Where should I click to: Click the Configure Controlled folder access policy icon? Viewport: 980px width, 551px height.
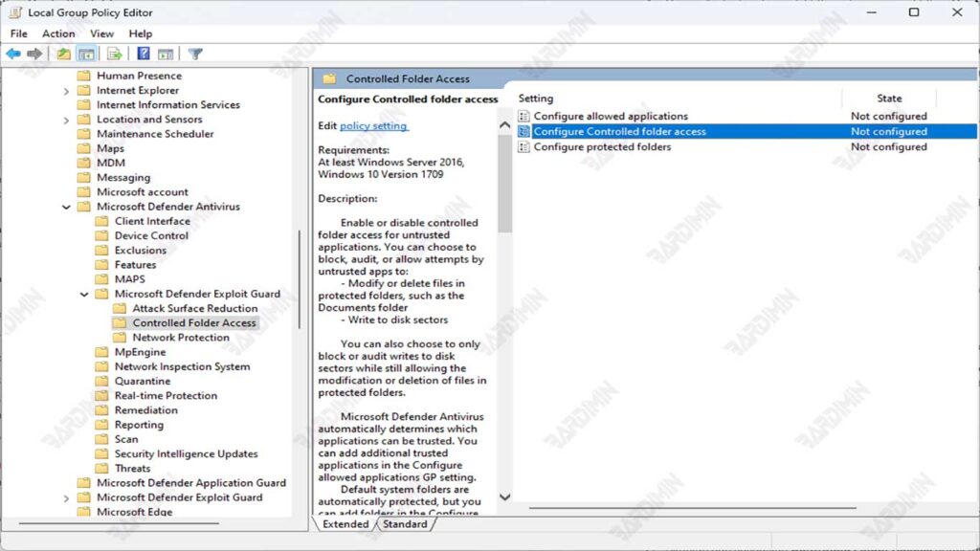(x=523, y=131)
